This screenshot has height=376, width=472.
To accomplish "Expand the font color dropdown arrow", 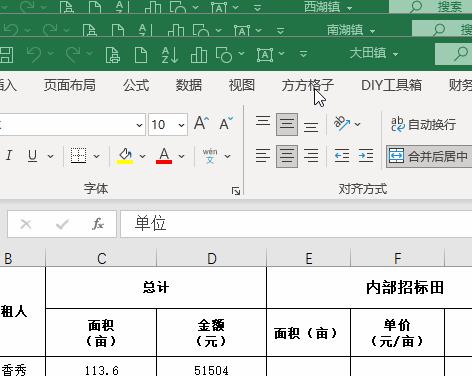I will [181, 156].
